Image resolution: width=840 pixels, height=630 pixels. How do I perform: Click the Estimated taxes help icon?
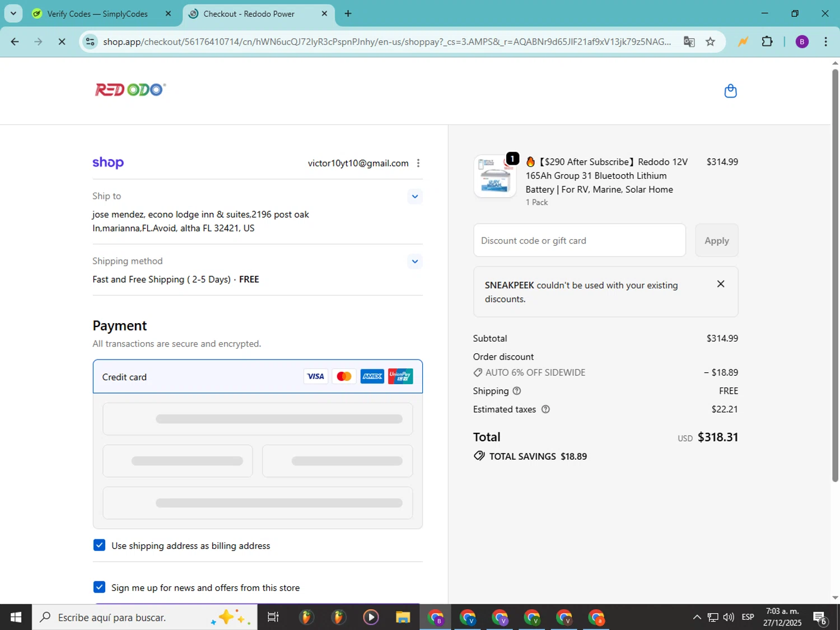545,409
